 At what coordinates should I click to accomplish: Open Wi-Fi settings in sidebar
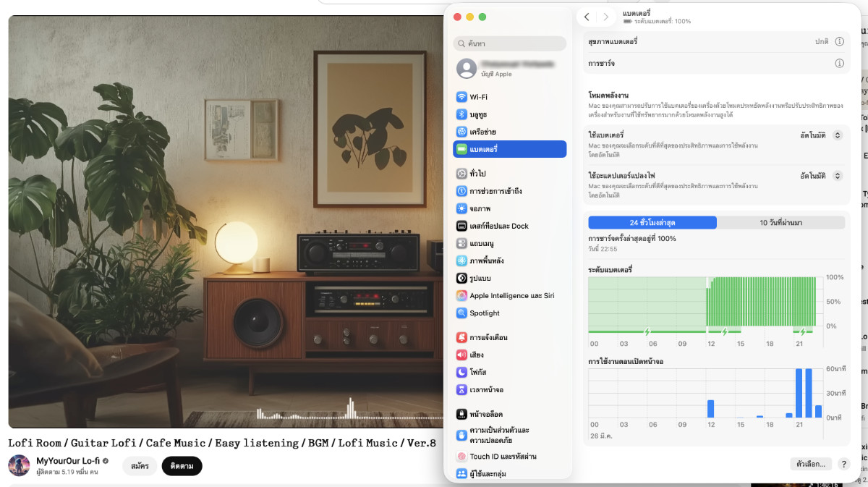(x=478, y=97)
